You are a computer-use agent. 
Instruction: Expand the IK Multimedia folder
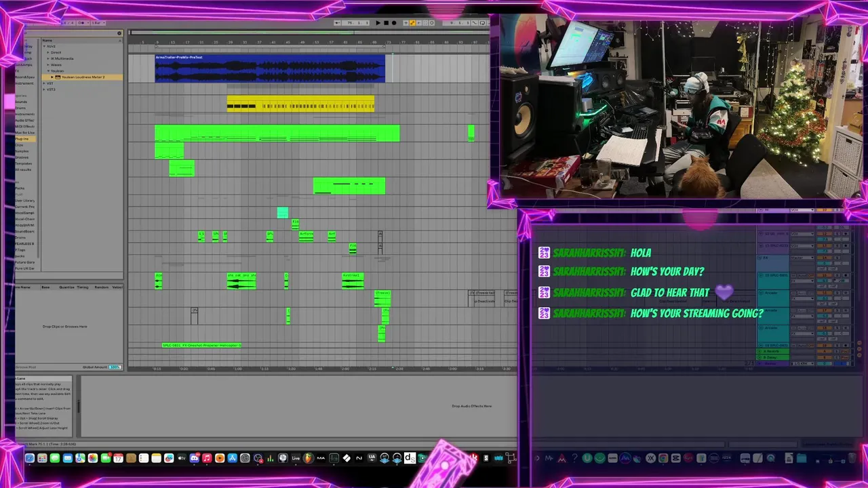click(48, 58)
